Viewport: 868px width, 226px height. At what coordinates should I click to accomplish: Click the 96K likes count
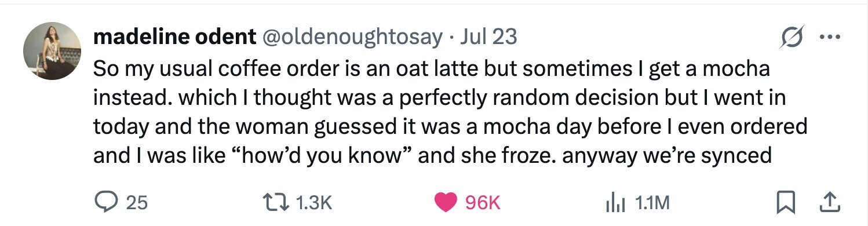click(x=482, y=203)
